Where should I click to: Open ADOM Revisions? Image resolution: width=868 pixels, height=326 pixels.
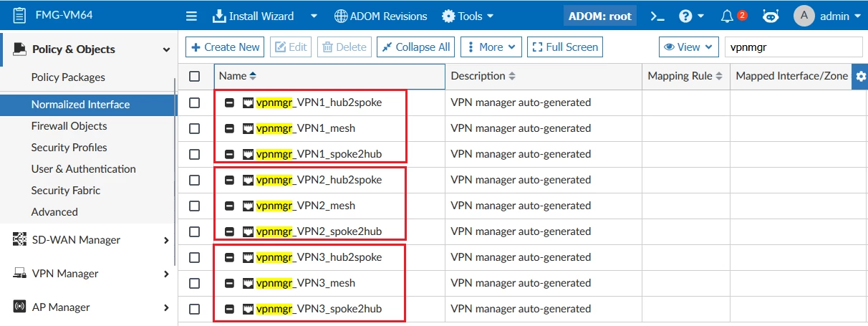point(380,16)
